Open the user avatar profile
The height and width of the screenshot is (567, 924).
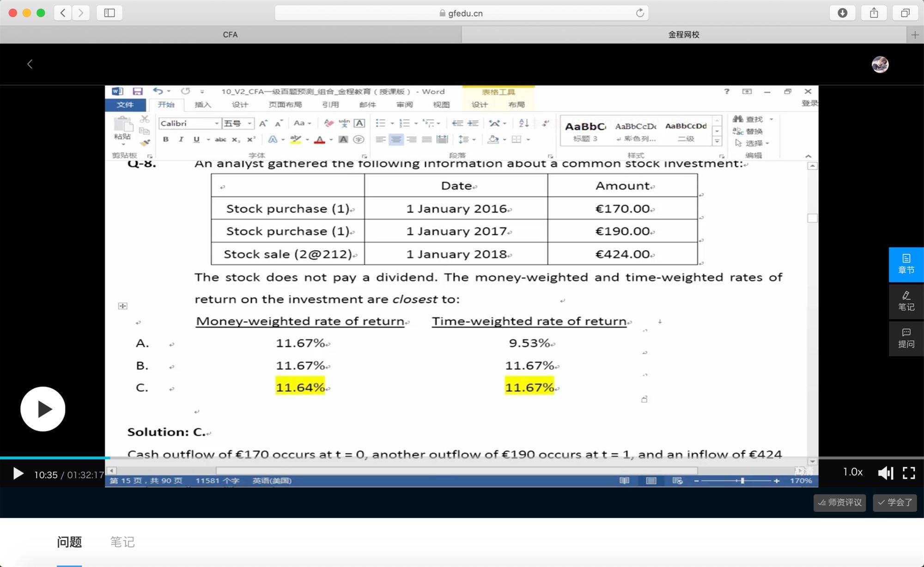(880, 64)
